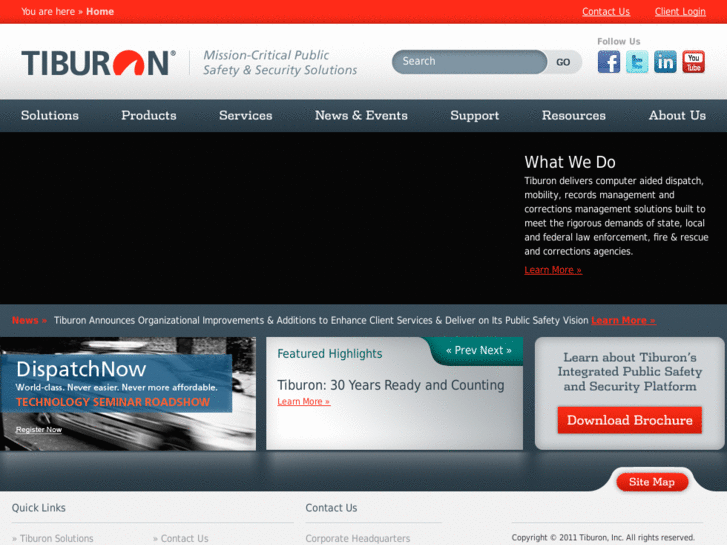Open the Twitter social icon
This screenshot has width=727, height=545.
point(637,62)
